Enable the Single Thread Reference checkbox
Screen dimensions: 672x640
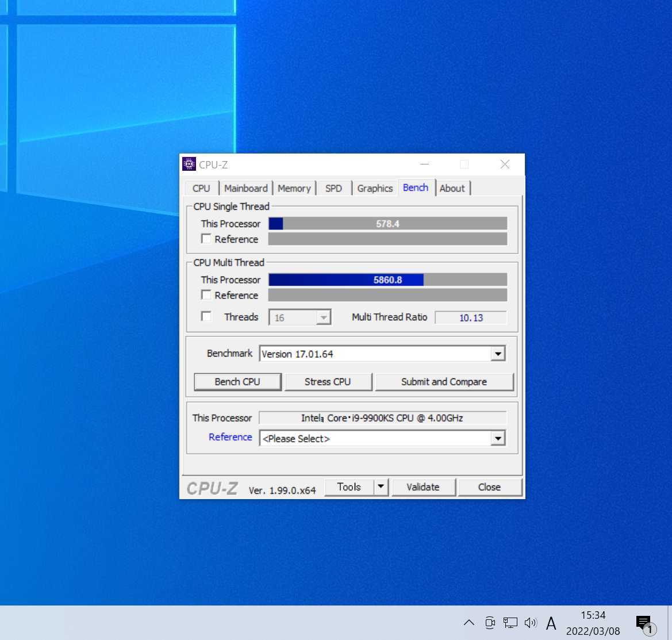[206, 239]
